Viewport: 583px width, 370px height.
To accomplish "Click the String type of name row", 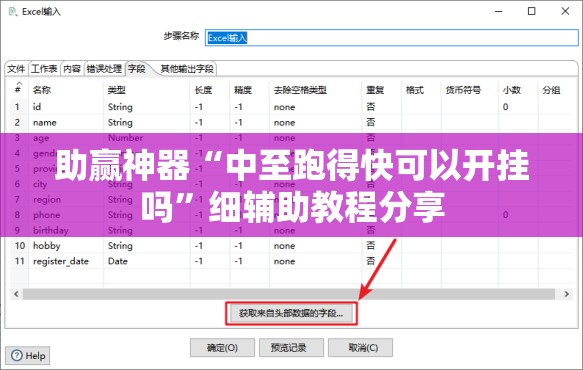I will click(120, 122).
